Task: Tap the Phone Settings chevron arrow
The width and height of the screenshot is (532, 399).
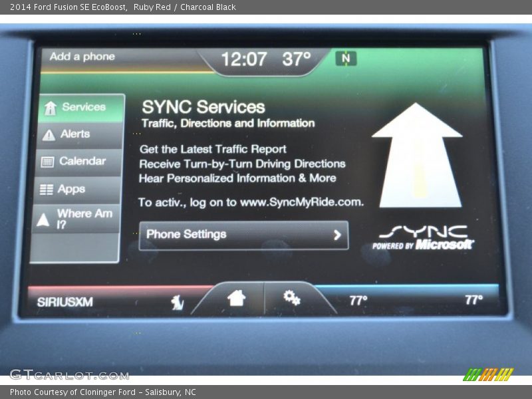Action: tap(337, 235)
